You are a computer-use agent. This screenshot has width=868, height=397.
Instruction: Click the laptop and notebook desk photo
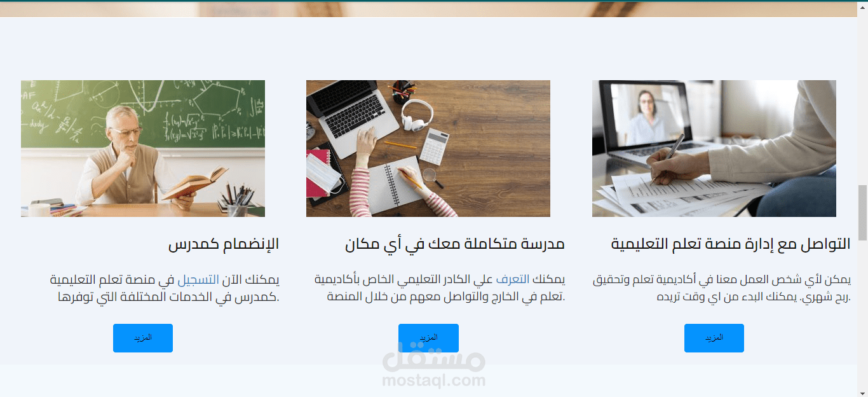point(428,148)
